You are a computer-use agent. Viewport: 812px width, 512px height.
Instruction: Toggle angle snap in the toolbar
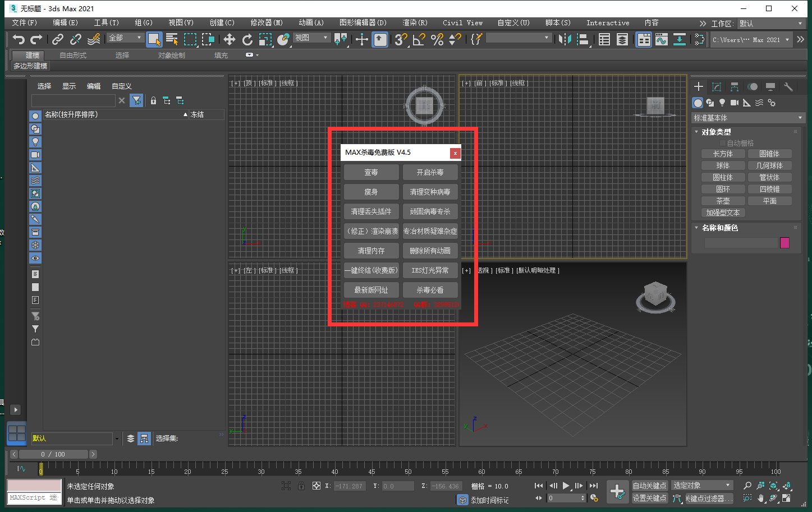tap(419, 39)
